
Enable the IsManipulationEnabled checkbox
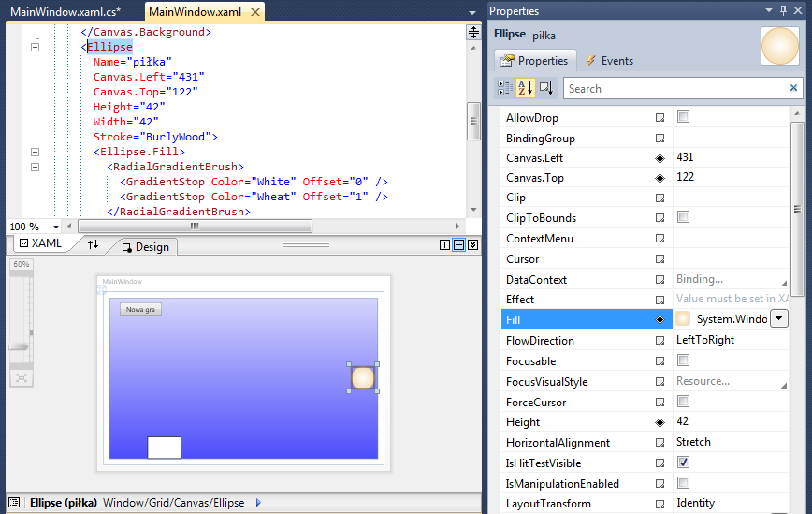click(x=684, y=483)
